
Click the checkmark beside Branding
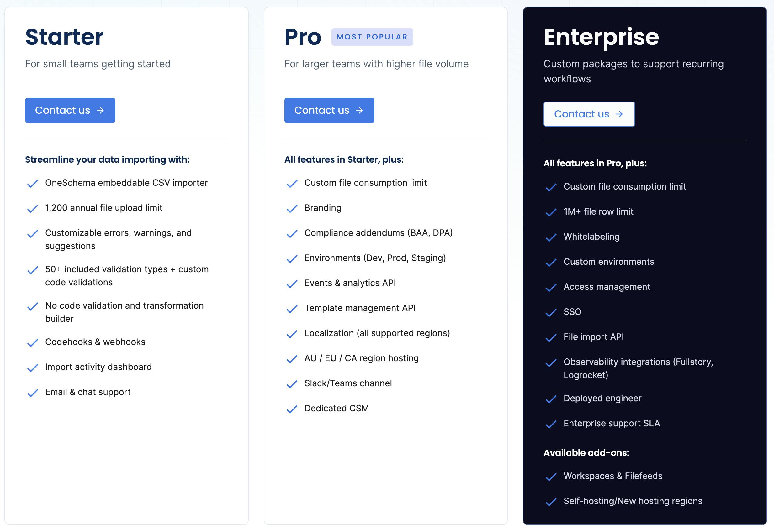point(292,209)
